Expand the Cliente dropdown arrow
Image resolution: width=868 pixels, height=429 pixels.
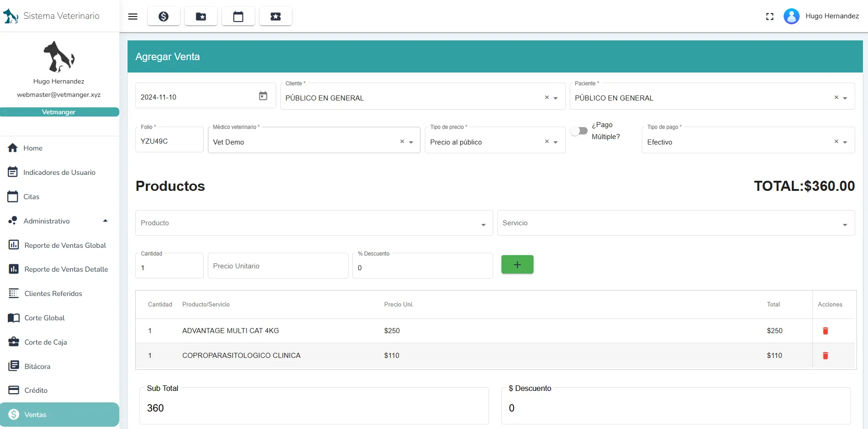tap(556, 98)
